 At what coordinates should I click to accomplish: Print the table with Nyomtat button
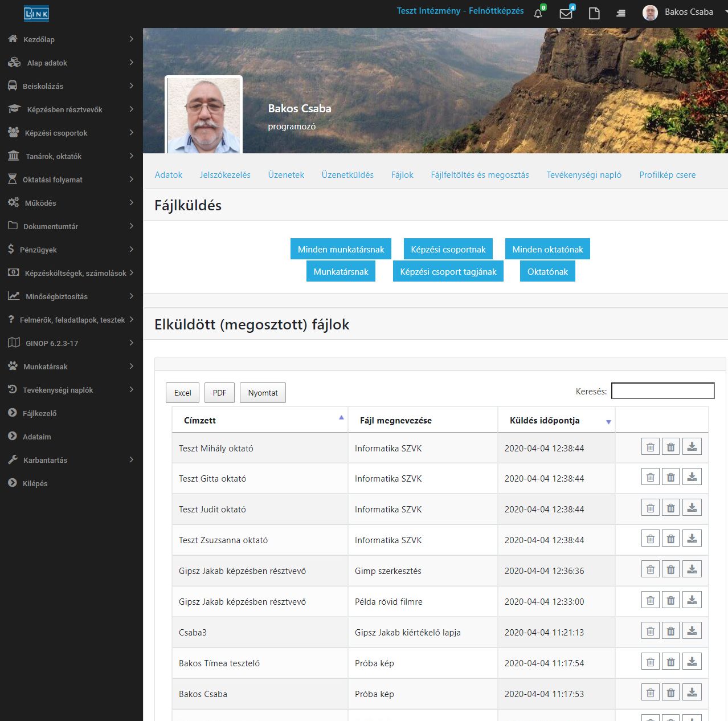click(263, 393)
